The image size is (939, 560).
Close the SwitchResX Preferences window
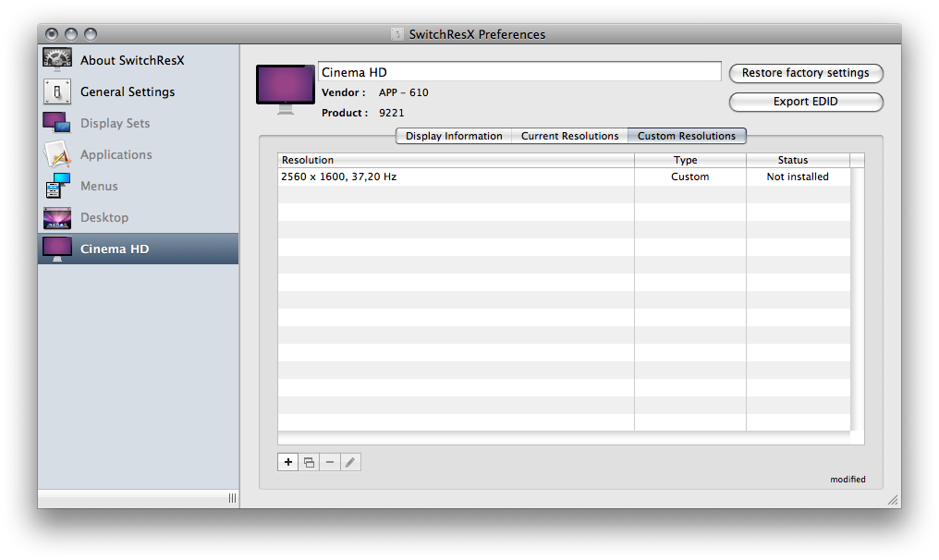[52, 34]
